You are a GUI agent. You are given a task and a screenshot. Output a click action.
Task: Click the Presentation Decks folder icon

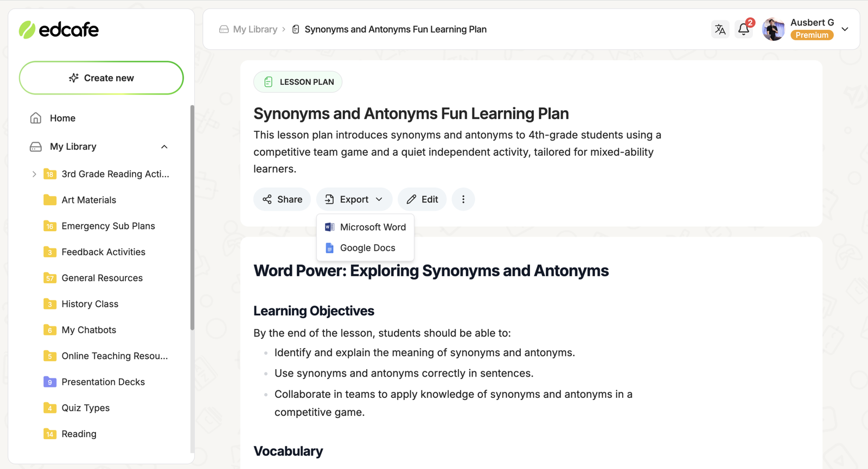[50, 382]
